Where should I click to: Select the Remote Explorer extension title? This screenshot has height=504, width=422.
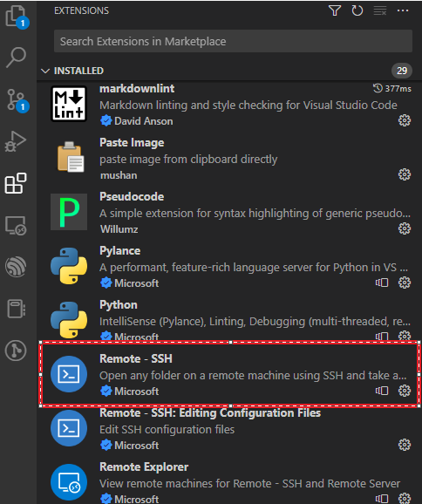pyautogui.click(x=144, y=467)
